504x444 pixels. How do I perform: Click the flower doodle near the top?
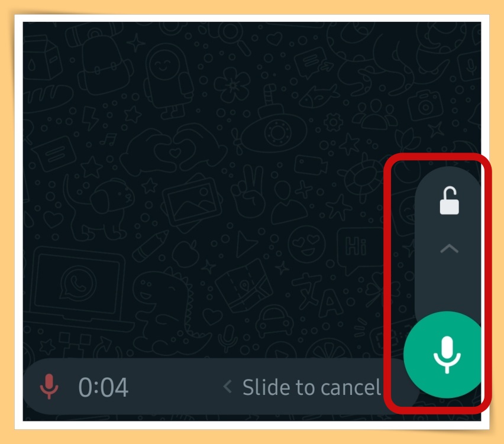[x=232, y=85]
